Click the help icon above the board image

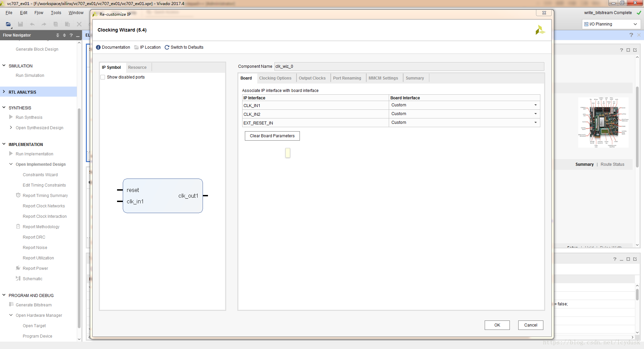(x=622, y=50)
